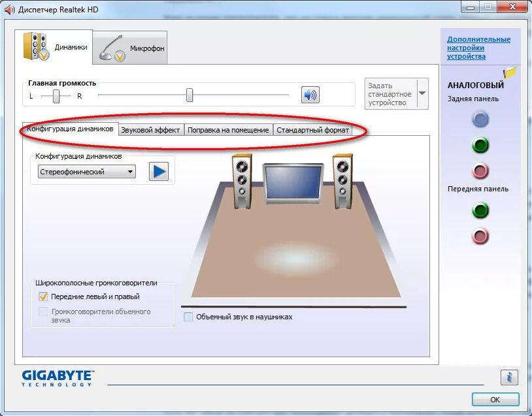This screenshot has width=532, height=416.
Task: Minimize the Realtek HD manager window
Action: coord(471,7)
